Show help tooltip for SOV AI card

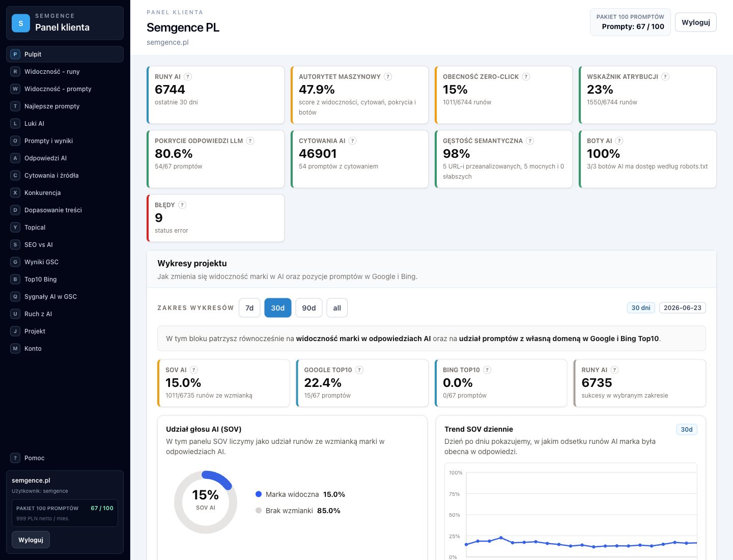194,370
